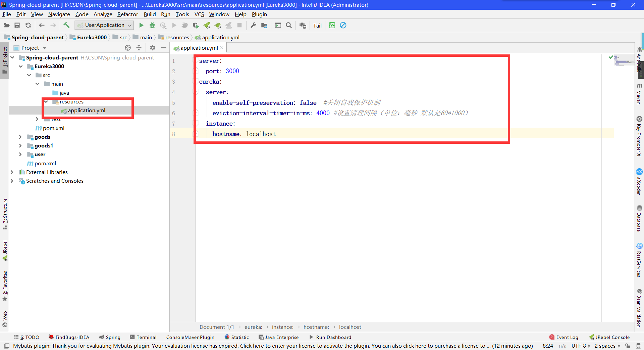Click the Synchronize refresh icon
644x350 pixels.
tap(28, 25)
